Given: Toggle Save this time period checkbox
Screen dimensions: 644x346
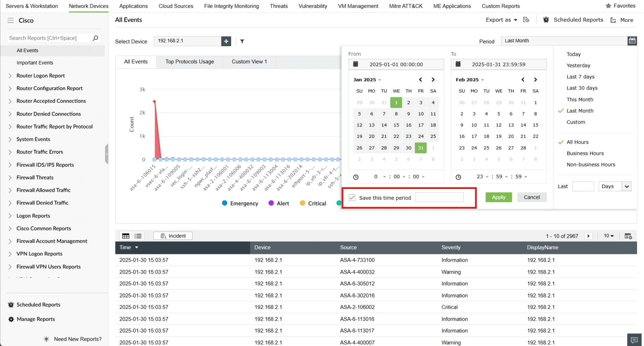Looking at the screenshot, I should pos(352,198).
